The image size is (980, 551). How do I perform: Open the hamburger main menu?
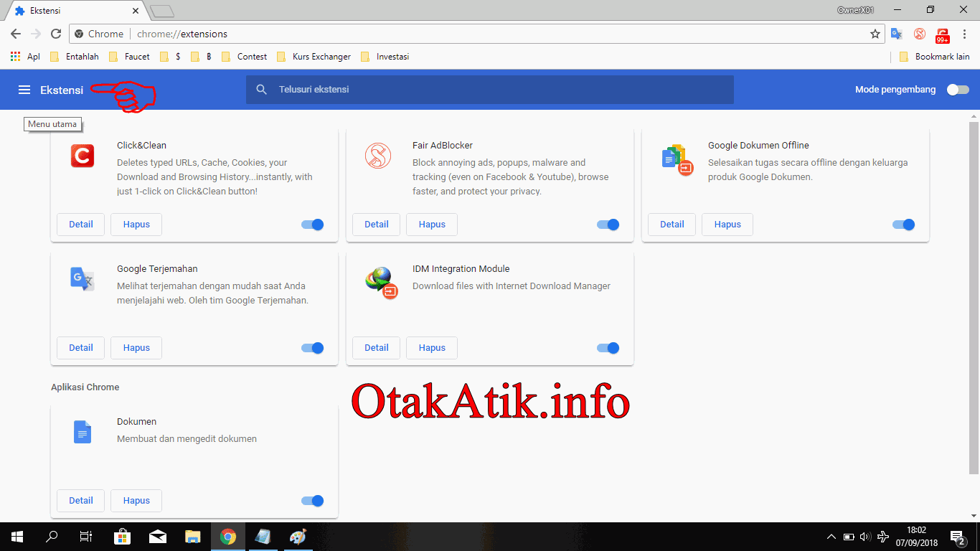click(x=24, y=90)
